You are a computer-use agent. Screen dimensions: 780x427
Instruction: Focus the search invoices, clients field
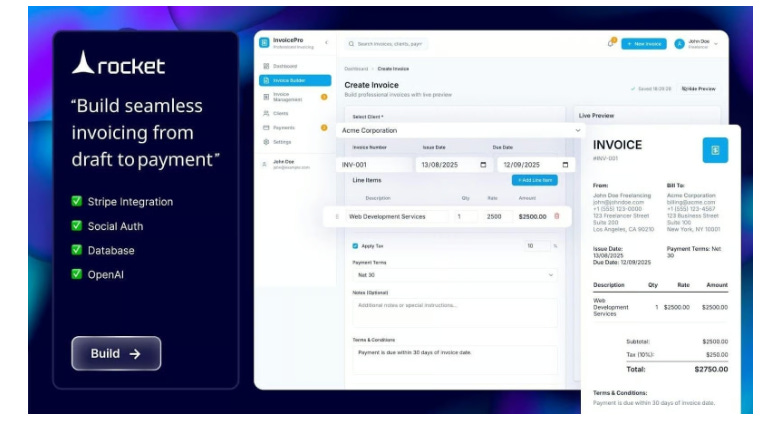(x=386, y=44)
